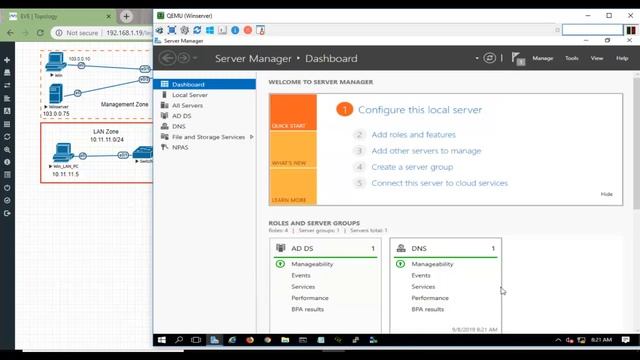Image resolution: width=640 pixels, height=360 pixels.
Task: Click Create a server group link
Action: [x=412, y=167]
